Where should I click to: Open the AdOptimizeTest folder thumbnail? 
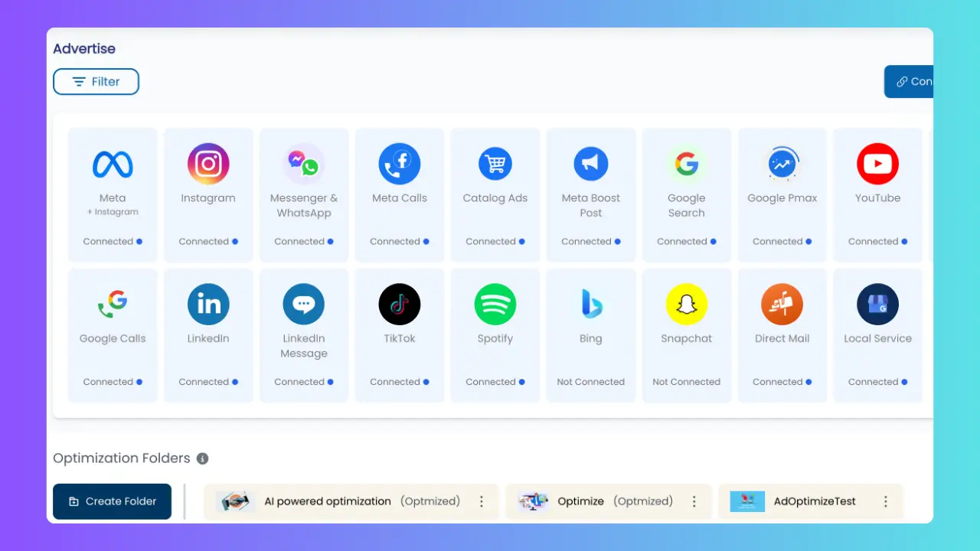click(x=747, y=501)
